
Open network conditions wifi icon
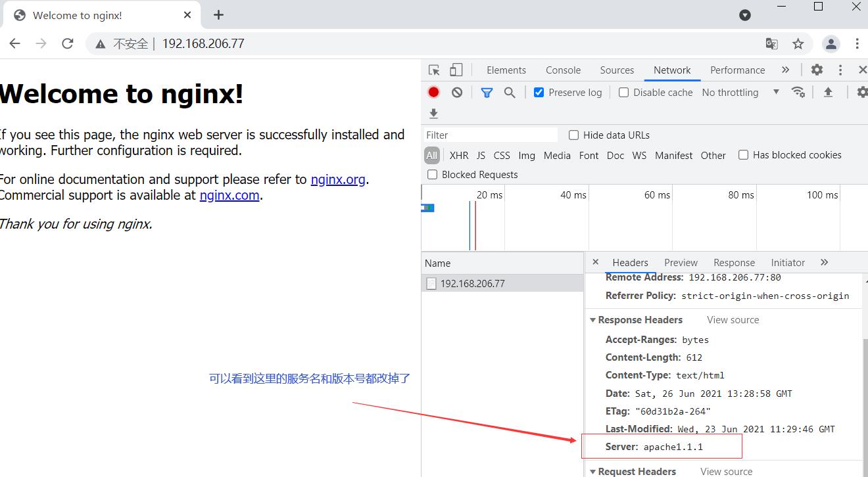point(798,92)
